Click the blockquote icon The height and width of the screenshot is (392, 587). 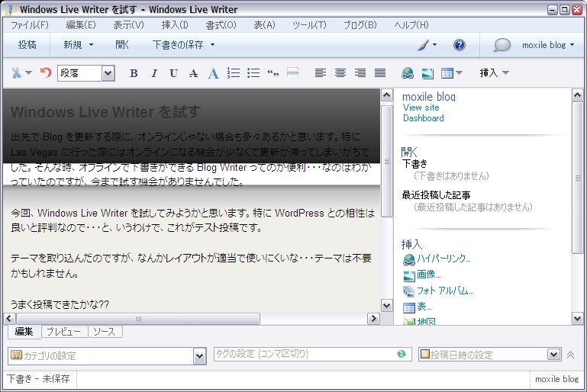click(x=273, y=73)
